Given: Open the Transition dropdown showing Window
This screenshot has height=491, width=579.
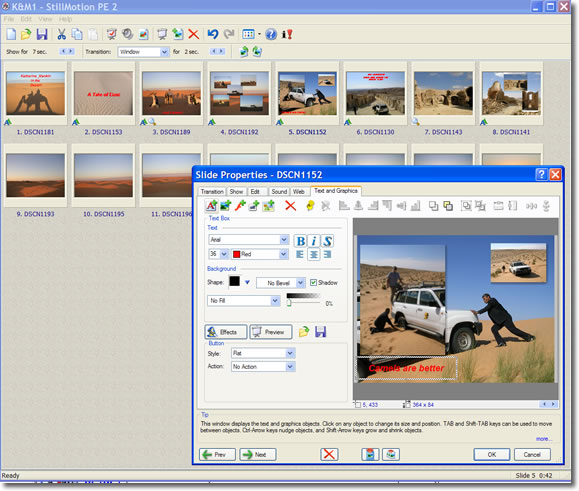Looking at the screenshot, I should click(x=143, y=52).
